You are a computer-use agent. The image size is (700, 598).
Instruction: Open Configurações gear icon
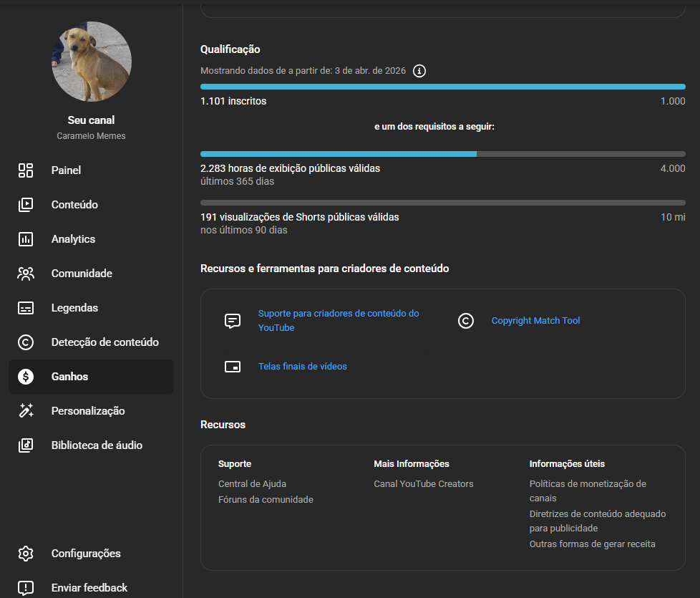coord(26,554)
